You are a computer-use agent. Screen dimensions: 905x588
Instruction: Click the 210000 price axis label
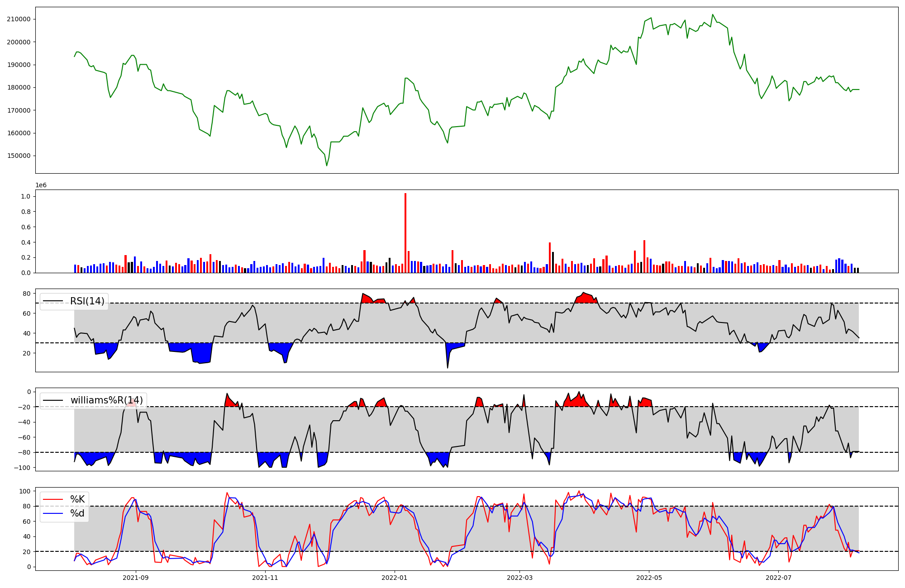coord(19,19)
